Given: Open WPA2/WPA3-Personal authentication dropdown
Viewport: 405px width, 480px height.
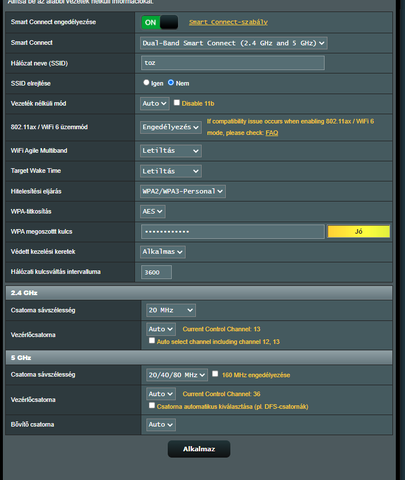Looking at the screenshot, I should pyautogui.click(x=183, y=191).
